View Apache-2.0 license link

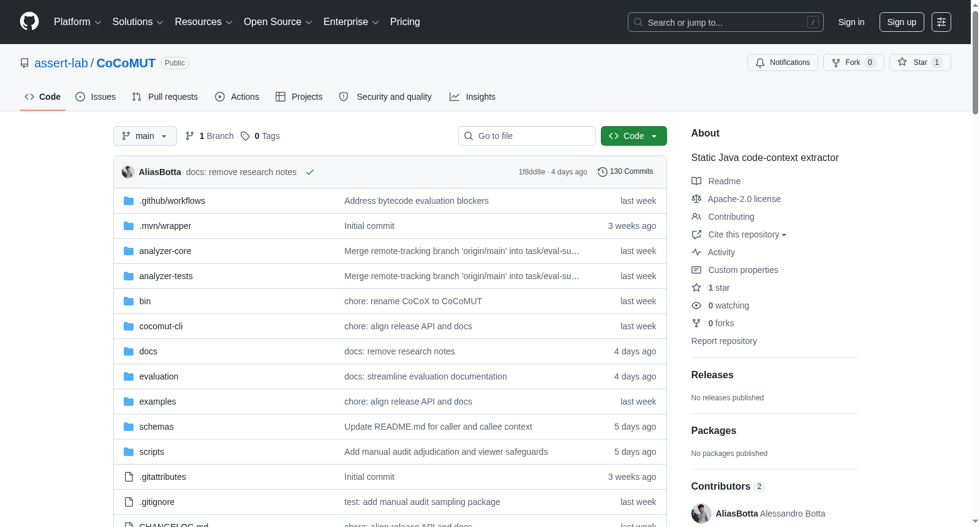744,199
